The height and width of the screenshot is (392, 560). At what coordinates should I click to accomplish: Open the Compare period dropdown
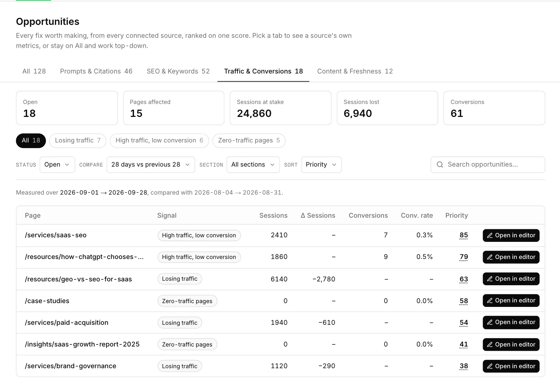click(151, 164)
